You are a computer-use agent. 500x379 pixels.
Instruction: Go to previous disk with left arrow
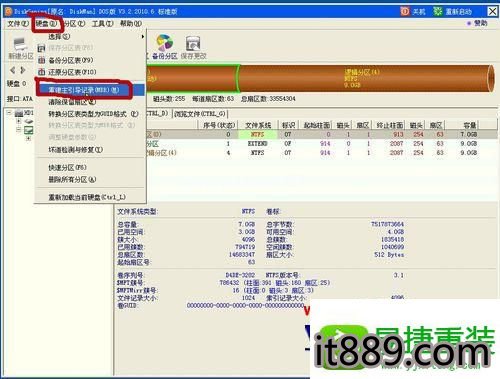13,70
